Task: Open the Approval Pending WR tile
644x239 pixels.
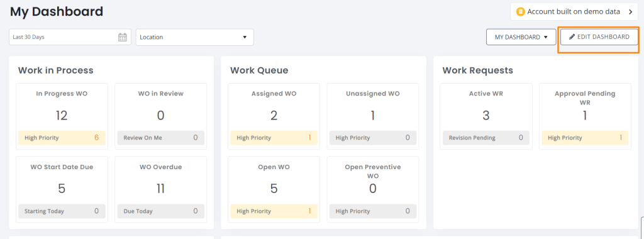Action: point(585,116)
